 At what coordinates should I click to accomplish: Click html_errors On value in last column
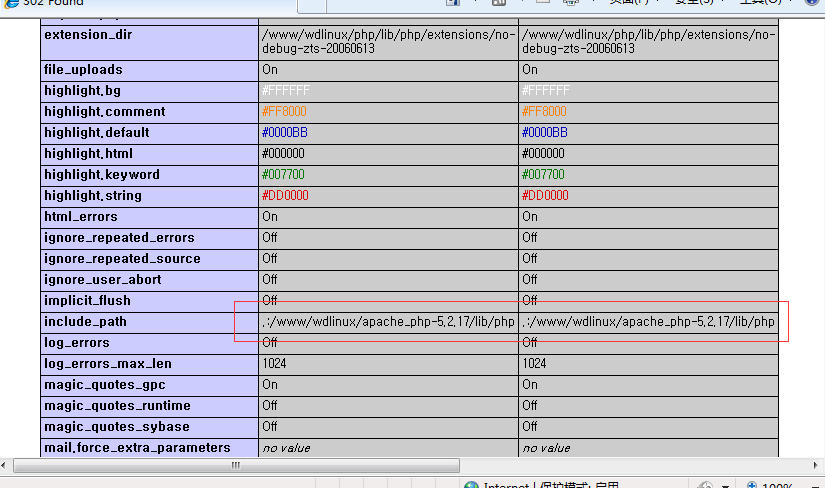coord(530,217)
